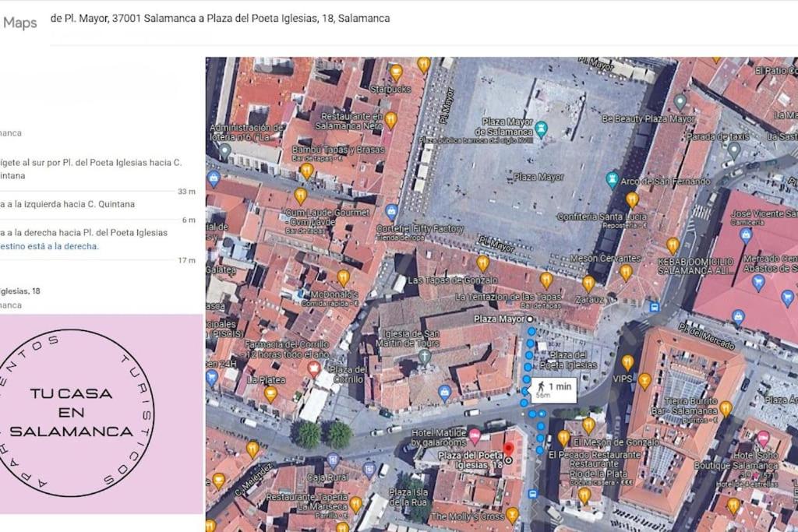This screenshot has height=532, width=798.
Task: Click the Maps logo text
Action: click(x=19, y=23)
